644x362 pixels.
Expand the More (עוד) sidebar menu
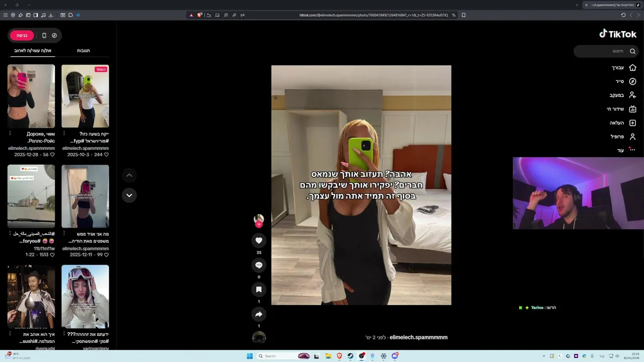click(626, 150)
